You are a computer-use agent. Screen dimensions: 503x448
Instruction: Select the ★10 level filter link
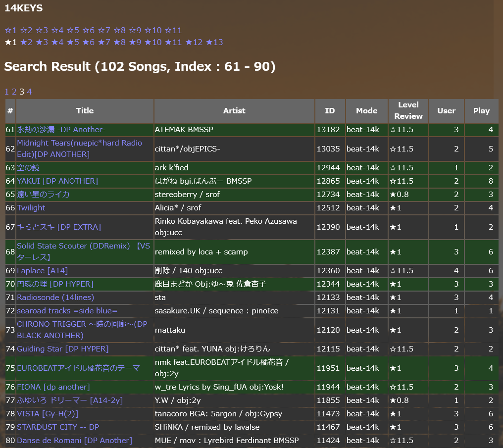[153, 42]
